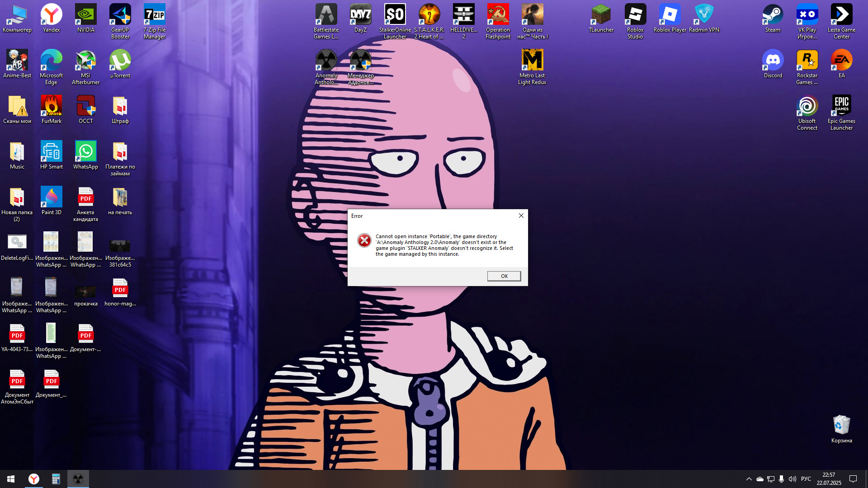The width and height of the screenshot is (868, 488).
Task: Open Operation Flashpoint icon
Action: pos(498,21)
